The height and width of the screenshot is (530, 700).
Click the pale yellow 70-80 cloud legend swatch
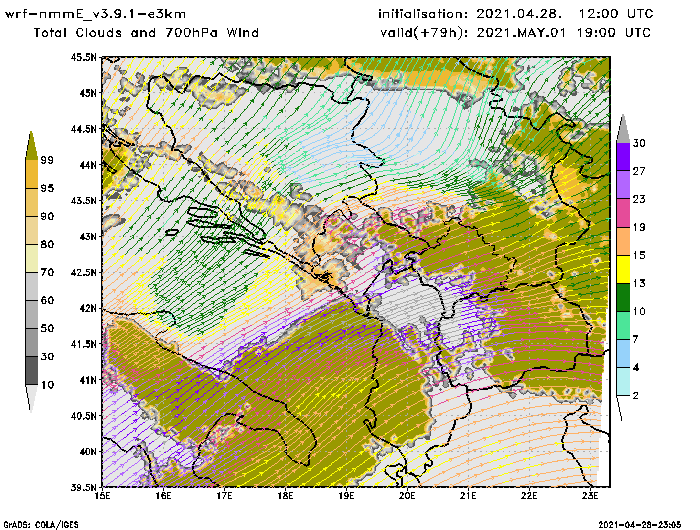coord(32,259)
